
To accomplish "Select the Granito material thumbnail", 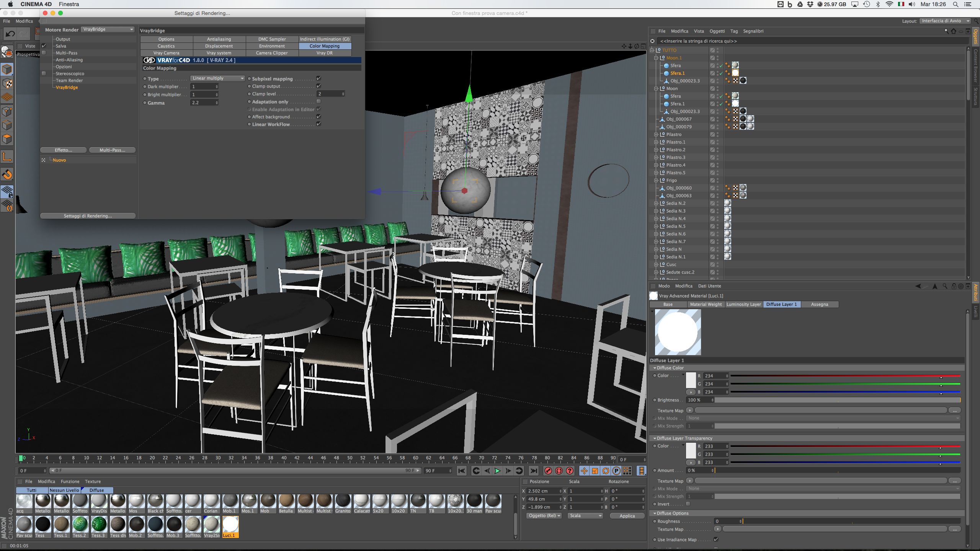I will 343,501.
